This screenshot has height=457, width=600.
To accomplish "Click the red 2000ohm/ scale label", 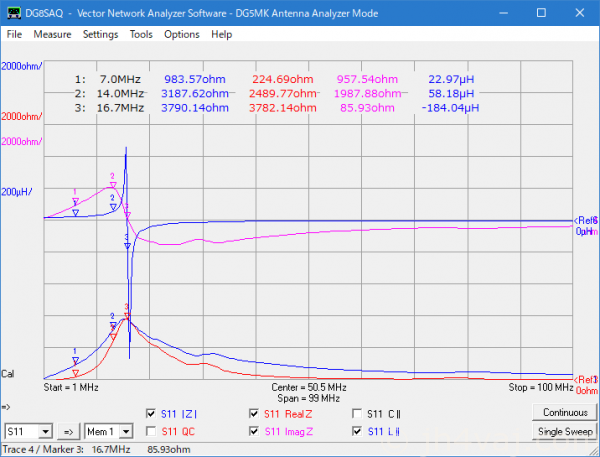I will [x=21, y=116].
